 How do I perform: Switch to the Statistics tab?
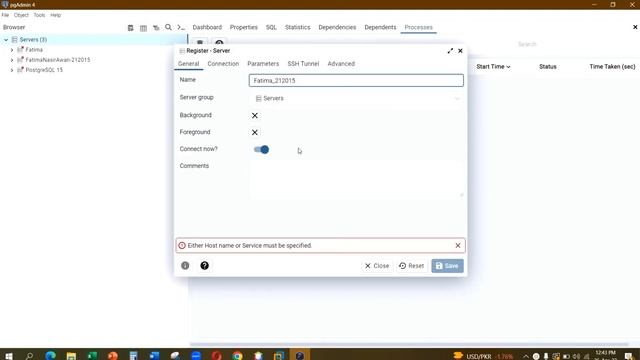[x=298, y=27]
